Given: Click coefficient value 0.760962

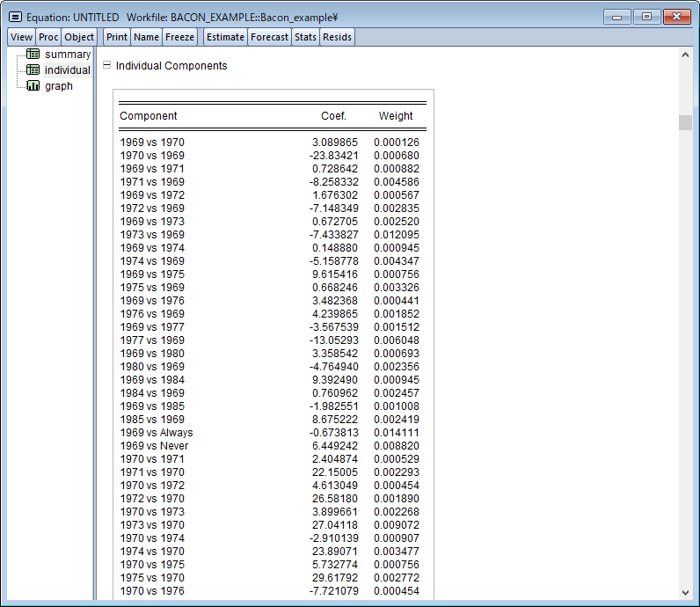Looking at the screenshot, I should [x=335, y=392].
